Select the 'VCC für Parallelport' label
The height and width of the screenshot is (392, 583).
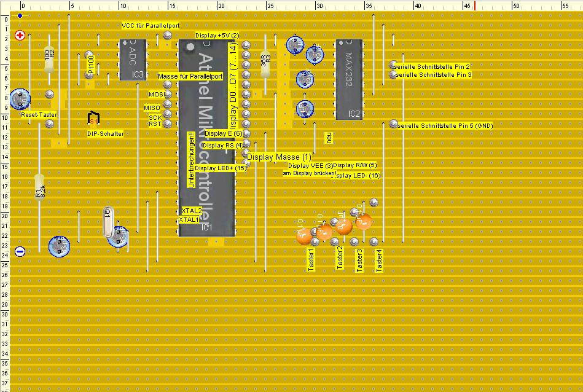[151, 26]
